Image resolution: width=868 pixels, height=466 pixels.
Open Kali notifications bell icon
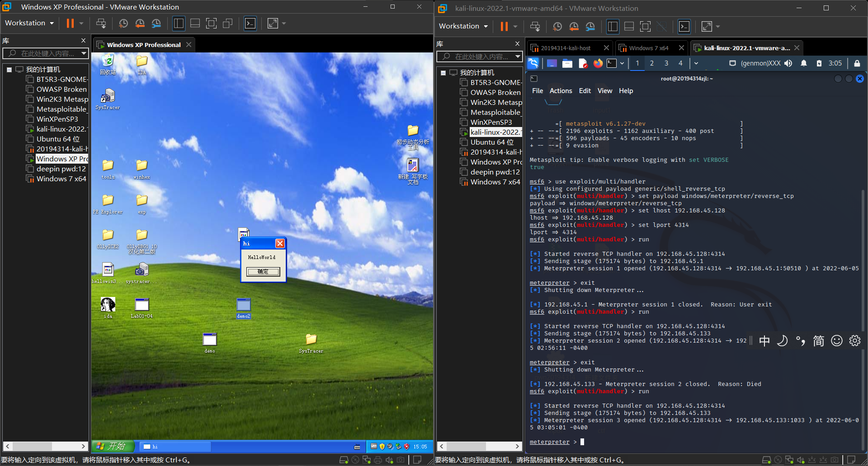click(804, 63)
